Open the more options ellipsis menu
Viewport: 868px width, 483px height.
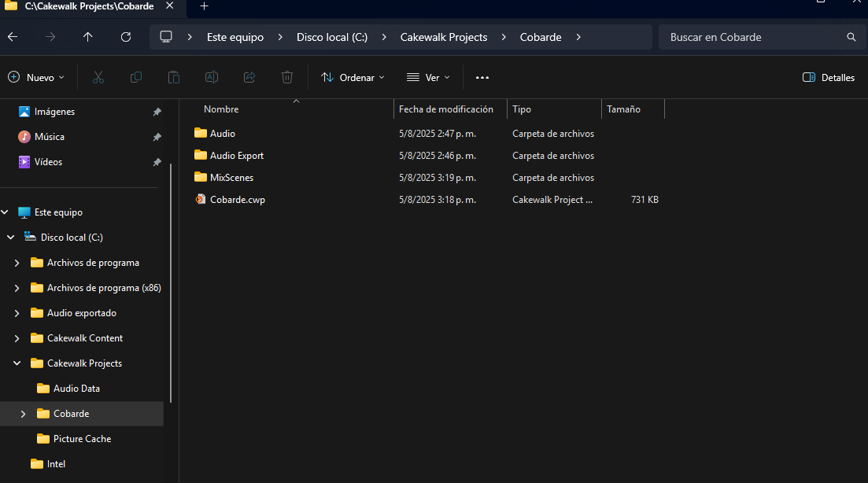tap(482, 78)
